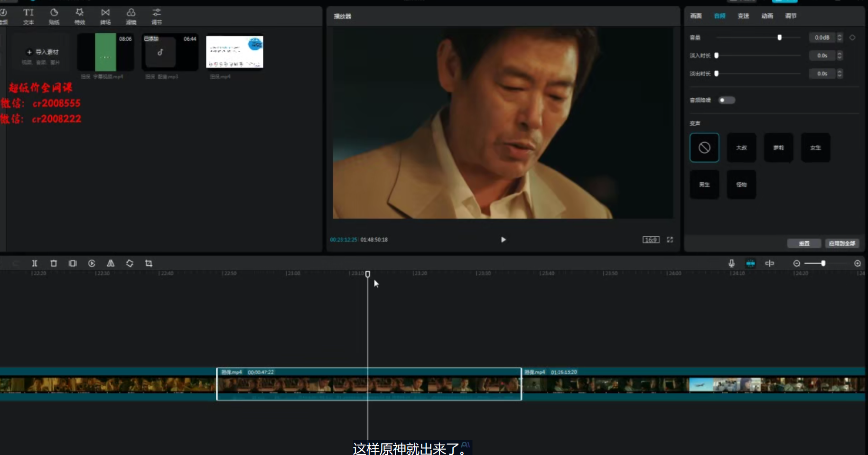Open the 转场 transitions panel
Screen dimensions: 868x455
pyautogui.click(x=105, y=16)
